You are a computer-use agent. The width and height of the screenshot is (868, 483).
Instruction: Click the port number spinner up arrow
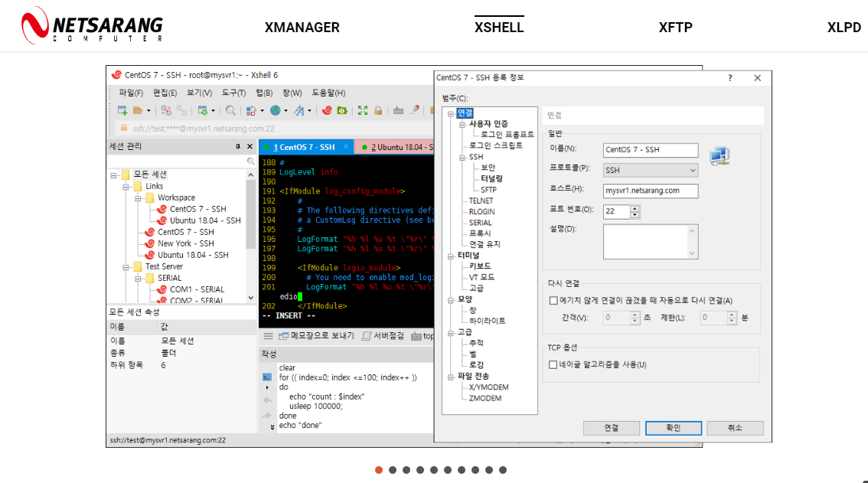click(x=635, y=208)
